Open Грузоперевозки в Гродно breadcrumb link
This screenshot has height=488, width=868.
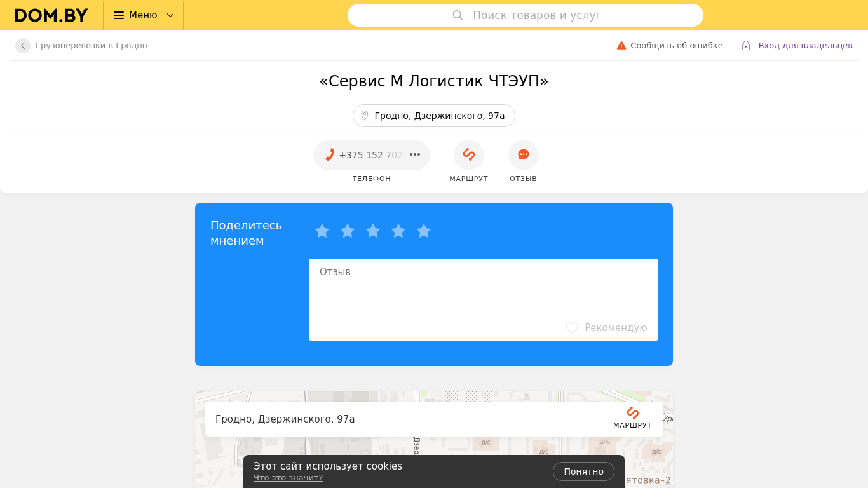(x=92, y=46)
